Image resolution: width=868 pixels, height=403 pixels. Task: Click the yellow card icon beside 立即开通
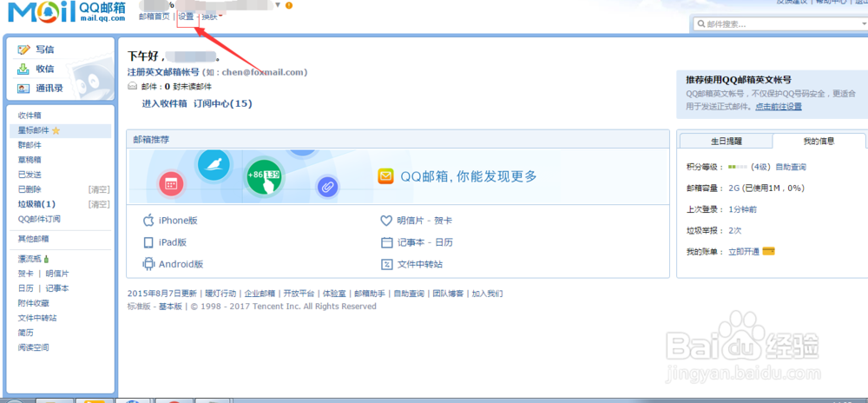coord(768,251)
